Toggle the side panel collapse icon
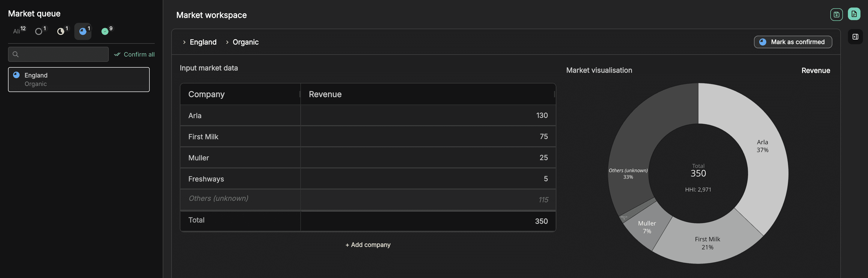 [855, 37]
